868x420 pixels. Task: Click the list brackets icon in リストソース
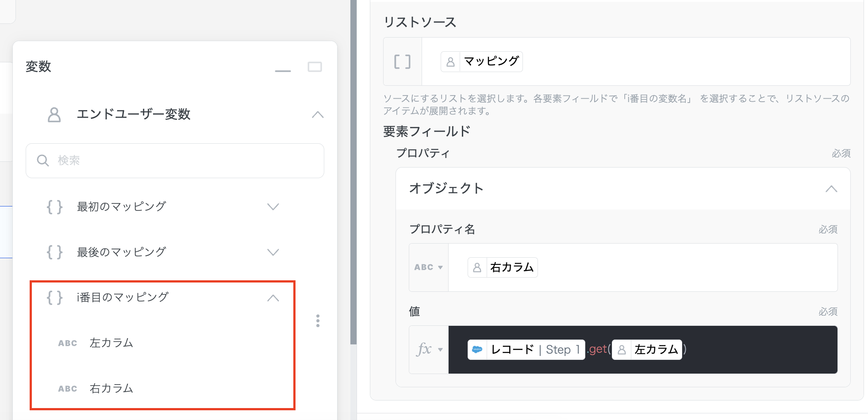pyautogui.click(x=402, y=61)
